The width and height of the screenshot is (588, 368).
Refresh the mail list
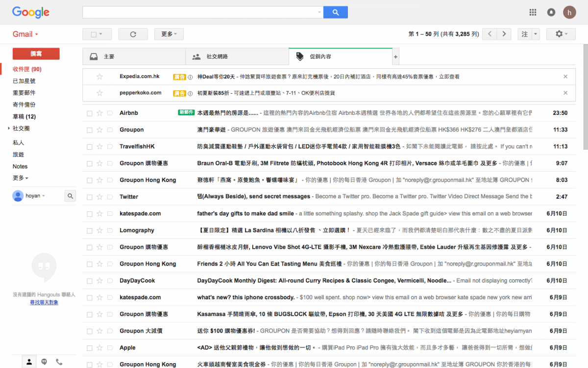click(x=133, y=34)
